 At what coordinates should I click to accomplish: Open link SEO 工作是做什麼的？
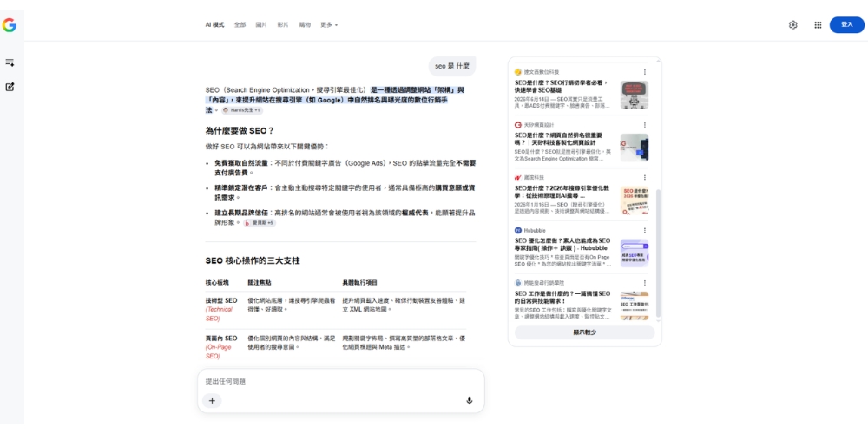[x=562, y=297]
